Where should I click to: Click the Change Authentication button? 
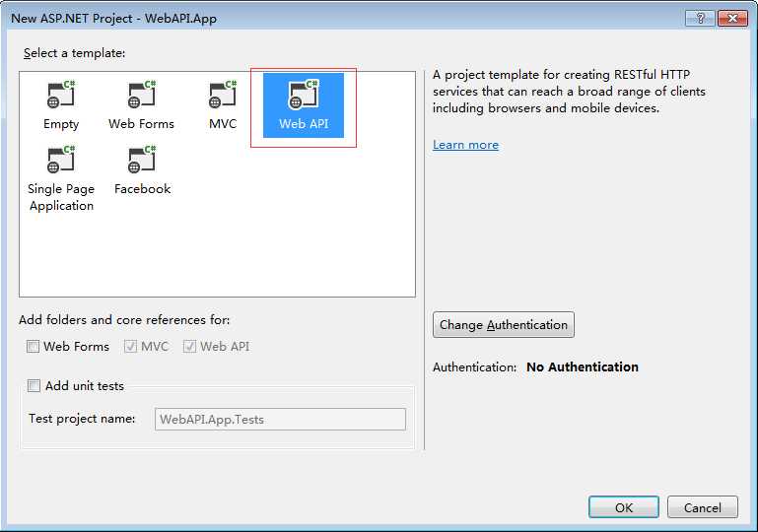pyautogui.click(x=504, y=325)
